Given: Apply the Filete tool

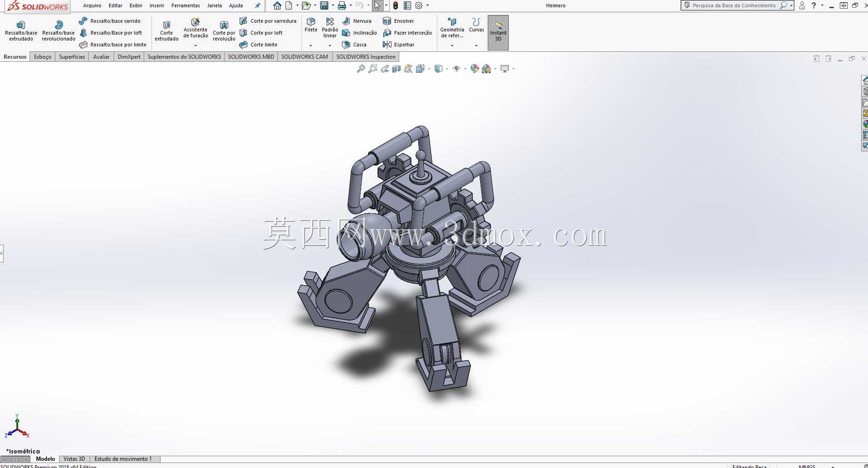Looking at the screenshot, I should 311,25.
